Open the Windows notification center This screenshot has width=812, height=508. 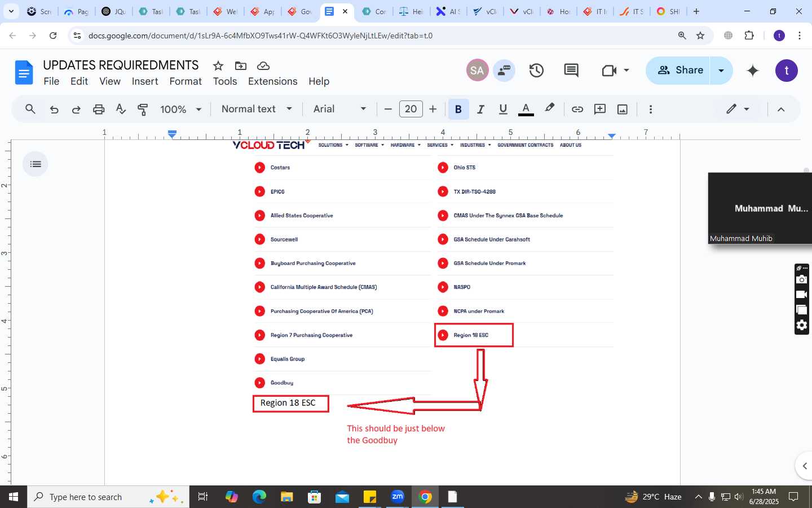tap(793, 497)
